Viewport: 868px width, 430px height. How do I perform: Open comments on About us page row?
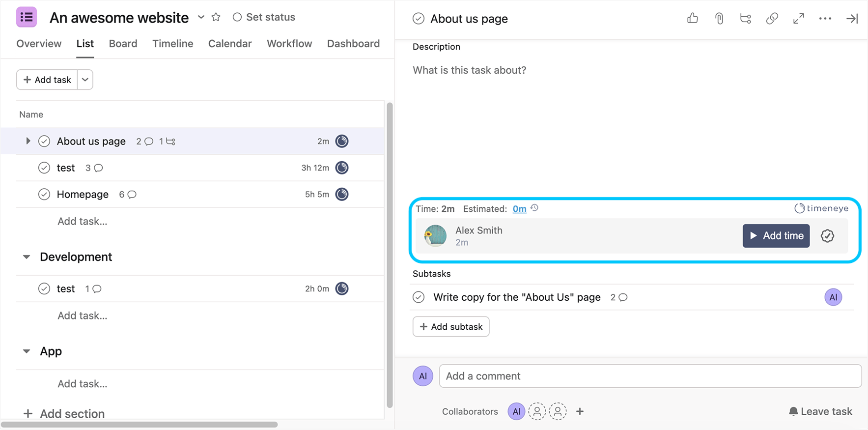click(145, 142)
